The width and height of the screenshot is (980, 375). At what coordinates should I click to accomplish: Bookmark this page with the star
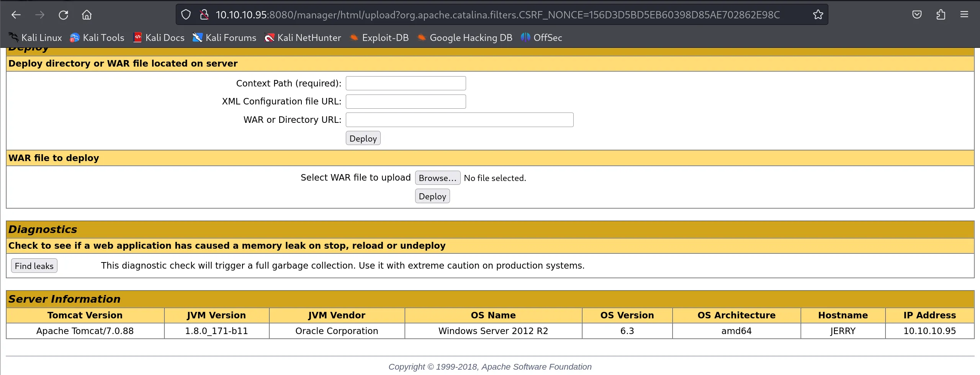818,15
